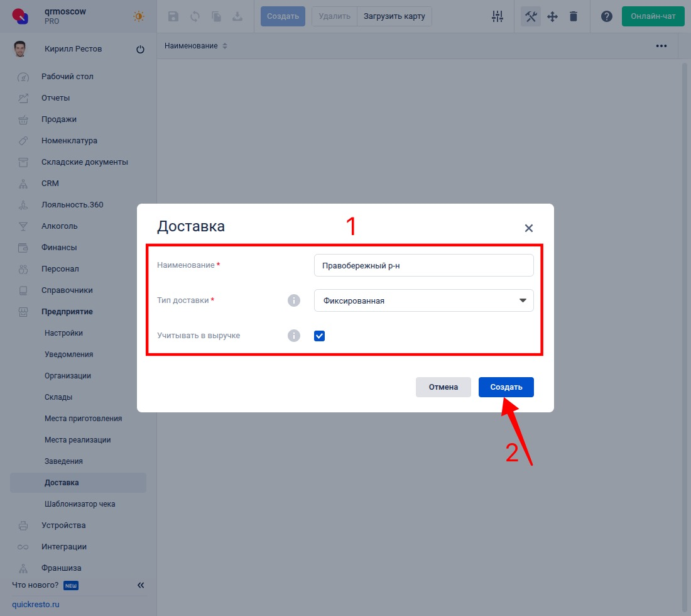Click the Наименование text input field
This screenshot has height=616, width=691.
tap(423, 265)
